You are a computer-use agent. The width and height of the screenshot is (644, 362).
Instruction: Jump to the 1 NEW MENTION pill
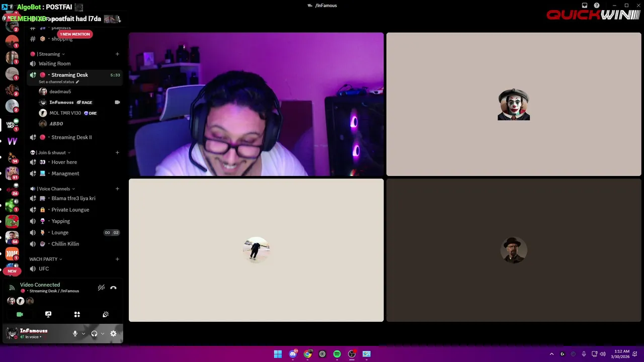(x=74, y=34)
